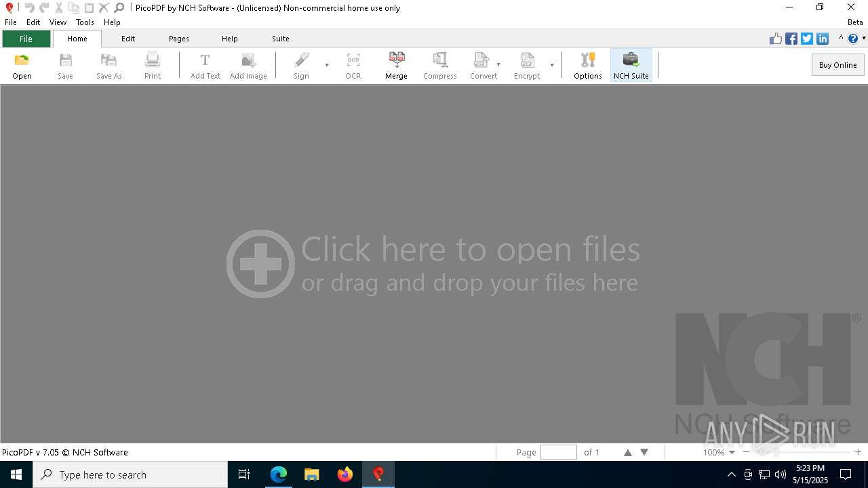Click the Copy icon in title bar
Image resolution: width=868 pixels, height=488 pixels.
point(74,7)
